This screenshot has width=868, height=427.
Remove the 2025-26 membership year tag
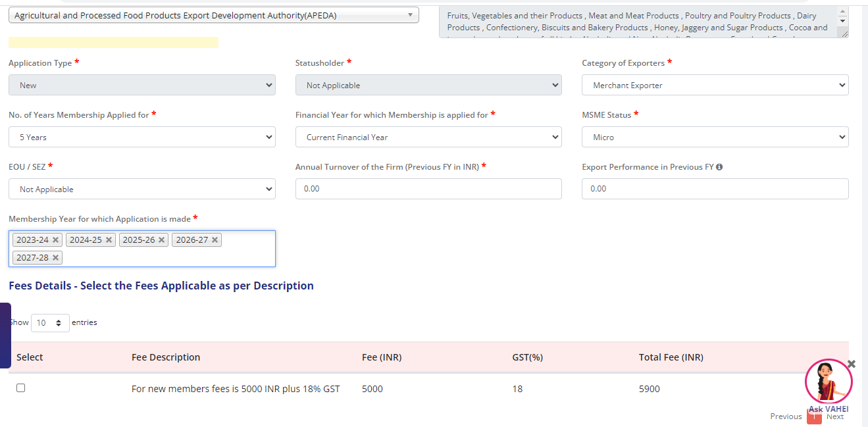161,240
